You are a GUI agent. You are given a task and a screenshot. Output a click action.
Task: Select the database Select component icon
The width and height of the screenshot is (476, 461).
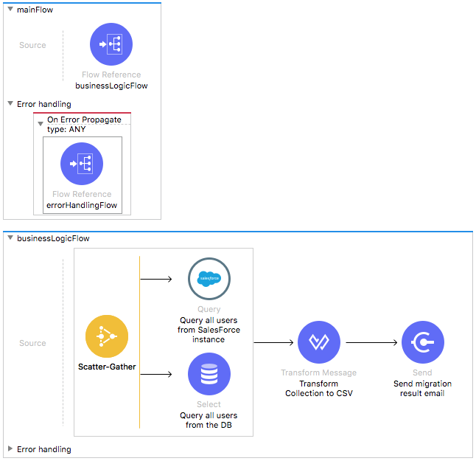(x=209, y=374)
